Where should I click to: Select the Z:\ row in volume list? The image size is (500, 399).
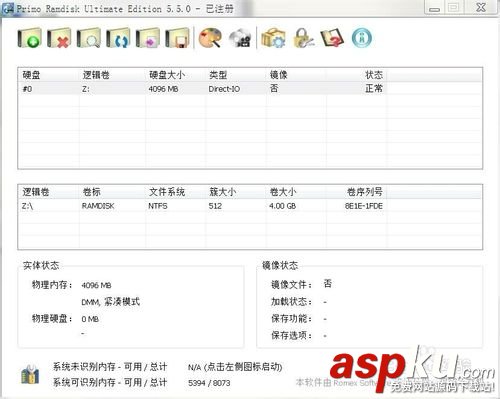250,206
